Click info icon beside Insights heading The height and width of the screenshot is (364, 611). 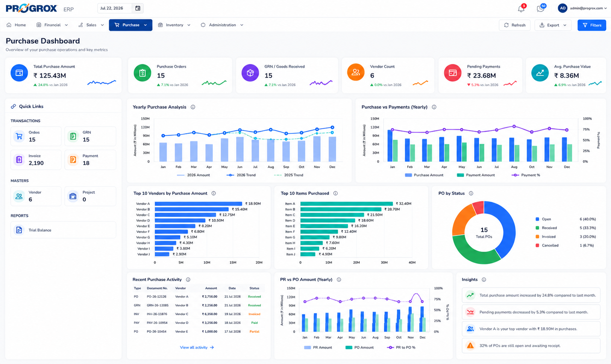coord(484,280)
